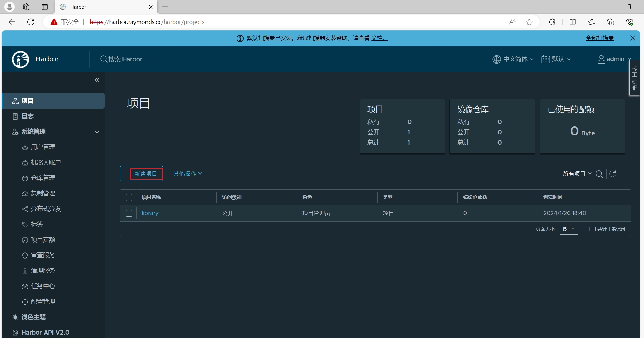Open the admin user menu

(x=614, y=59)
